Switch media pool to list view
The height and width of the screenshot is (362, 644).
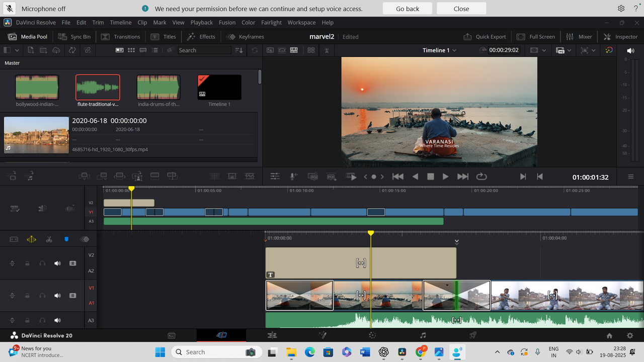coord(155,50)
